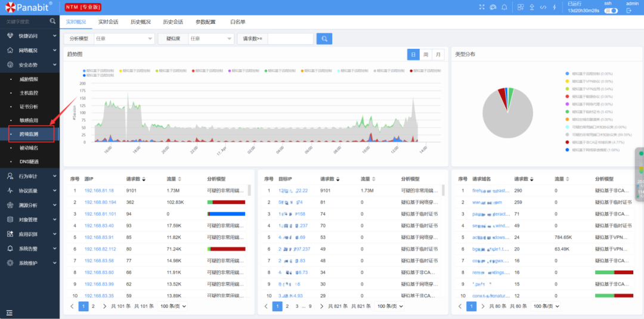Switch to the 历史会话 tab
Image resolution: width=644 pixels, height=319 pixels.
(x=173, y=21)
